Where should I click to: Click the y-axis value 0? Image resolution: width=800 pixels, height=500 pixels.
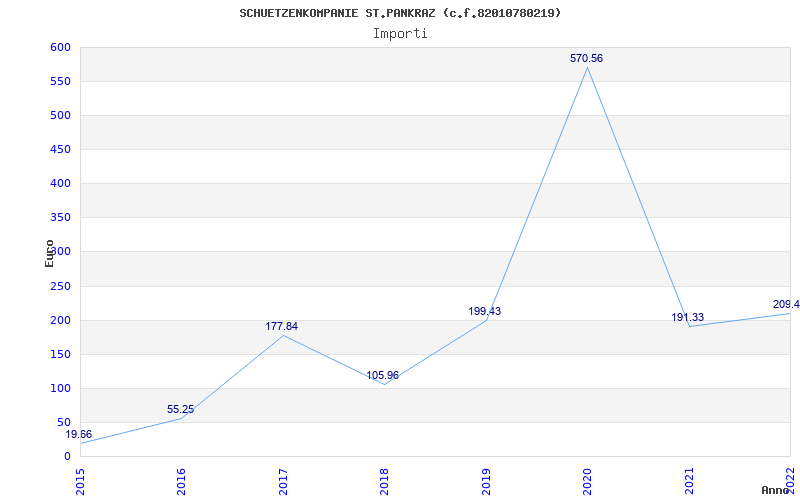[x=67, y=457]
